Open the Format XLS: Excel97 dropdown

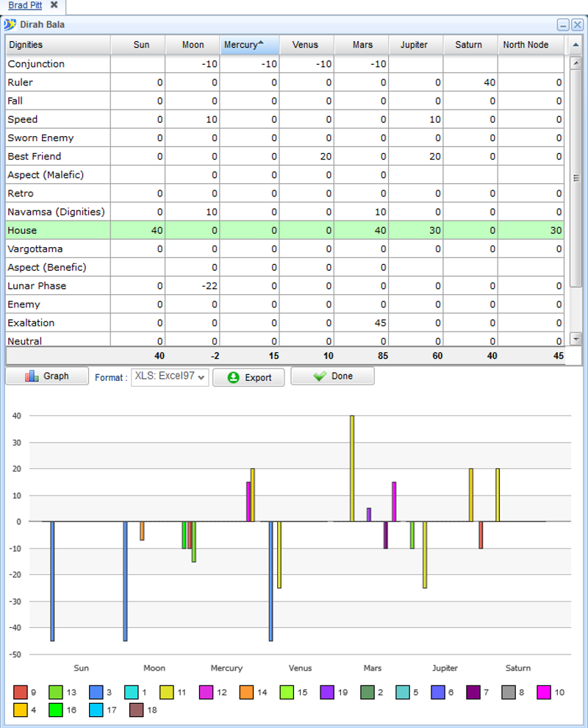pyautogui.click(x=170, y=377)
